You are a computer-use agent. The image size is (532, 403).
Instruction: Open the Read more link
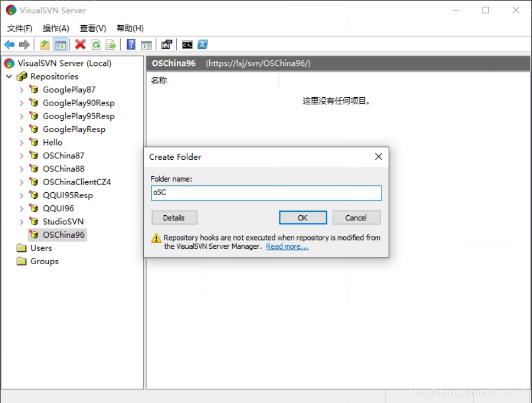pyautogui.click(x=287, y=247)
